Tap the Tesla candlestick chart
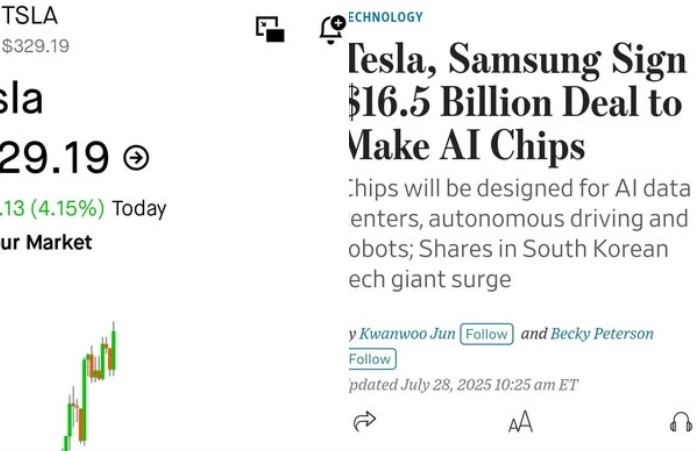The image size is (696, 451). (91, 386)
